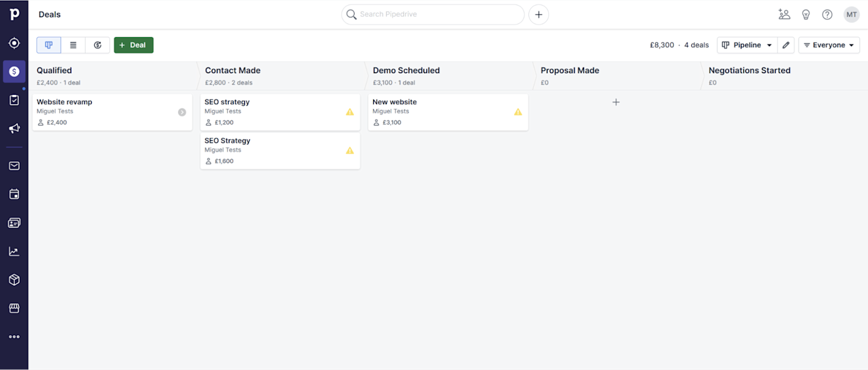Open the Website revamp deal card
This screenshot has height=370, width=868.
112,112
